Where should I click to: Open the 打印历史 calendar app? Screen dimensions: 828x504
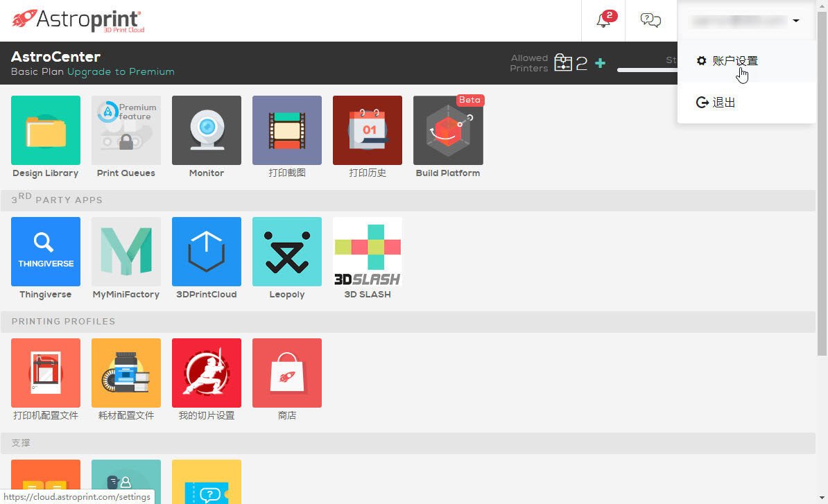(x=368, y=130)
